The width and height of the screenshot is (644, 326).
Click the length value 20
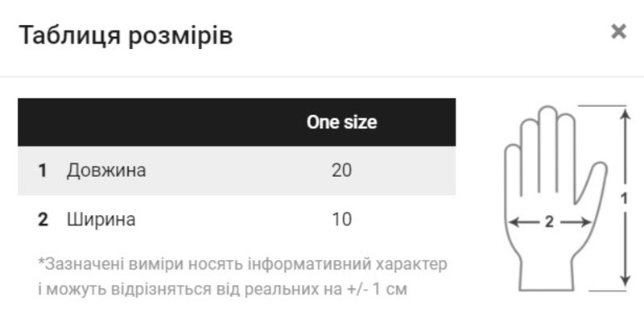pos(341,171)
